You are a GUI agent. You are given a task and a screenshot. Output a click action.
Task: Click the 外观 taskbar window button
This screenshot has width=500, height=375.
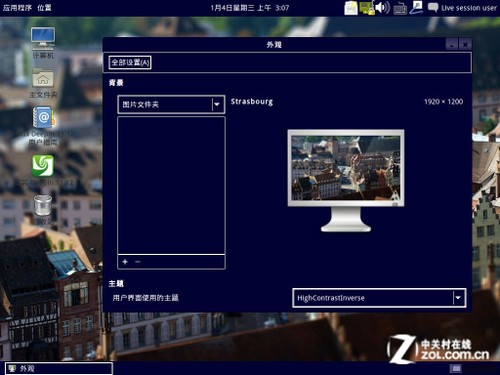click(x=59, y=368)
